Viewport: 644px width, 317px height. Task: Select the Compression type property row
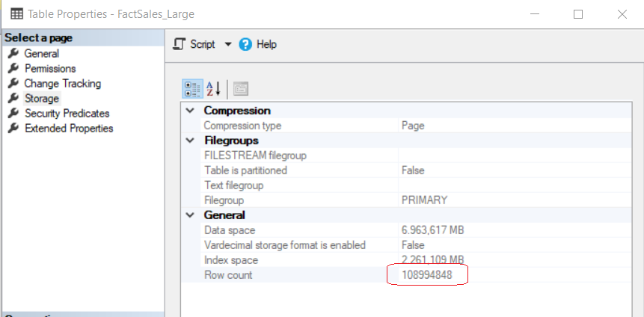pyautogui.click(x=242, y=126)
